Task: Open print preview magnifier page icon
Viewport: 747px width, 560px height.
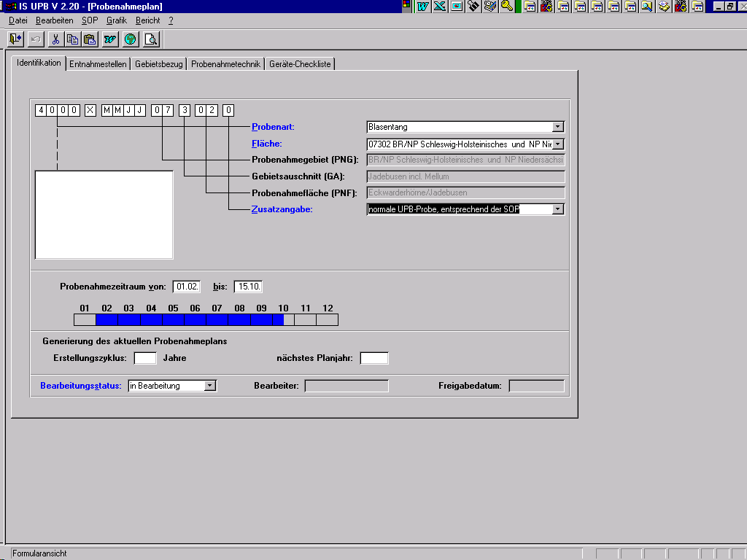Action: click(x=151, y=39)
